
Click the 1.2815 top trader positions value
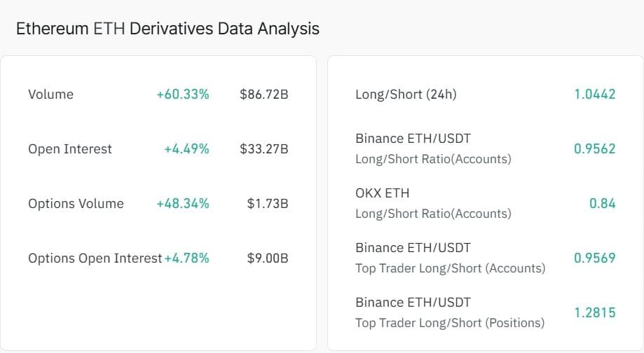[x=594, y=312]
